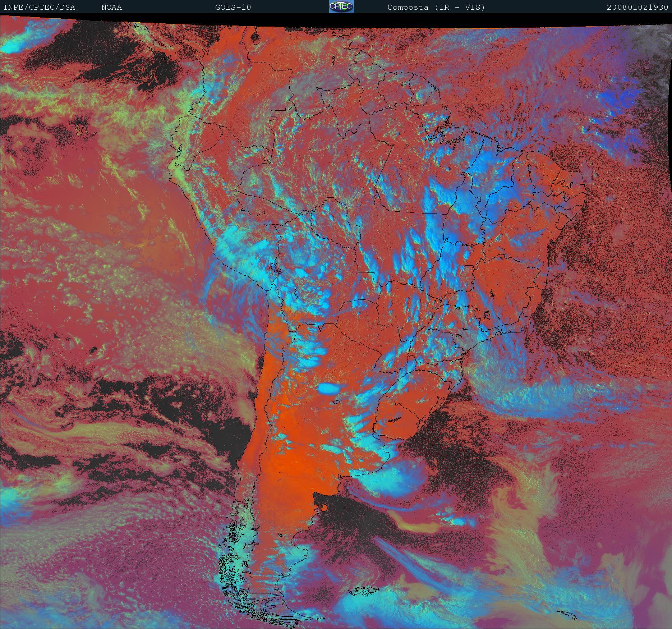The image size is (672, 629).
Task: Click the bright oval cloud over Argentina
Action: [329, 388]
